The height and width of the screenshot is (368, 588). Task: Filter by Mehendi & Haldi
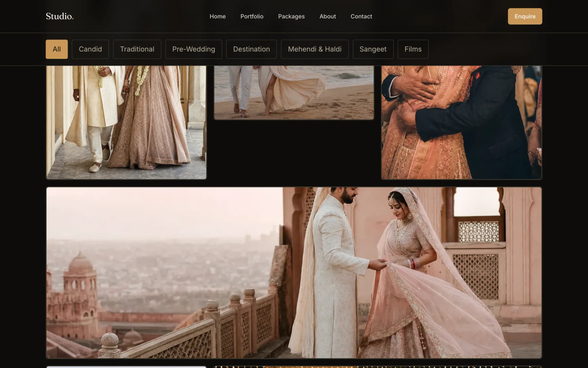(x=315, y=49)
